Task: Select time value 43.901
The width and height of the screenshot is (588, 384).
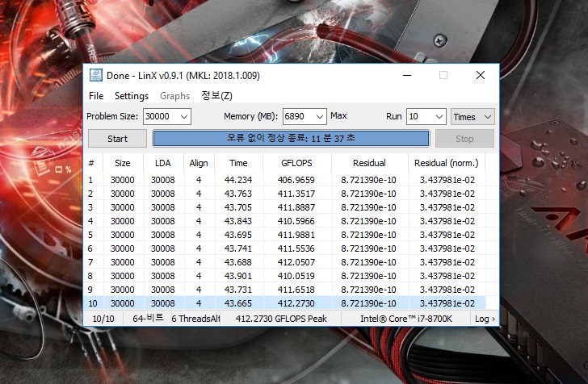Action: click(x=238, y=276)
